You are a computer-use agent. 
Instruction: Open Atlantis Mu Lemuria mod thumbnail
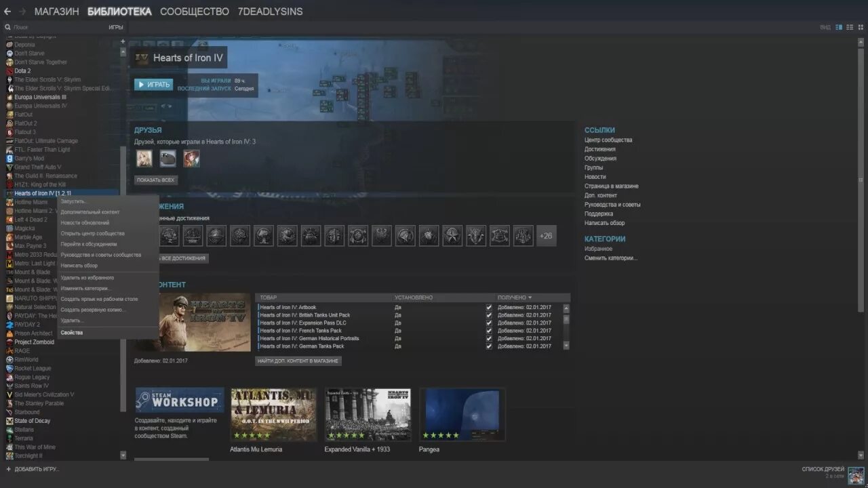click(273, 414)
